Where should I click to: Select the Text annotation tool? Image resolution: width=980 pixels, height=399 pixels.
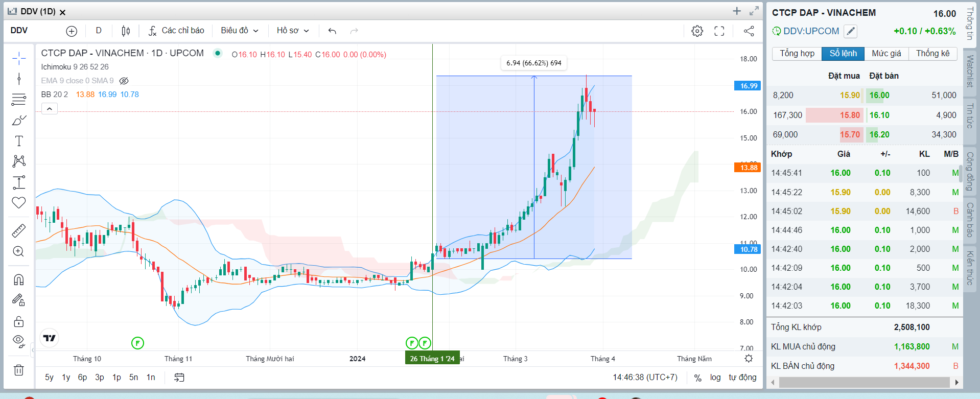tap(19, 140)
